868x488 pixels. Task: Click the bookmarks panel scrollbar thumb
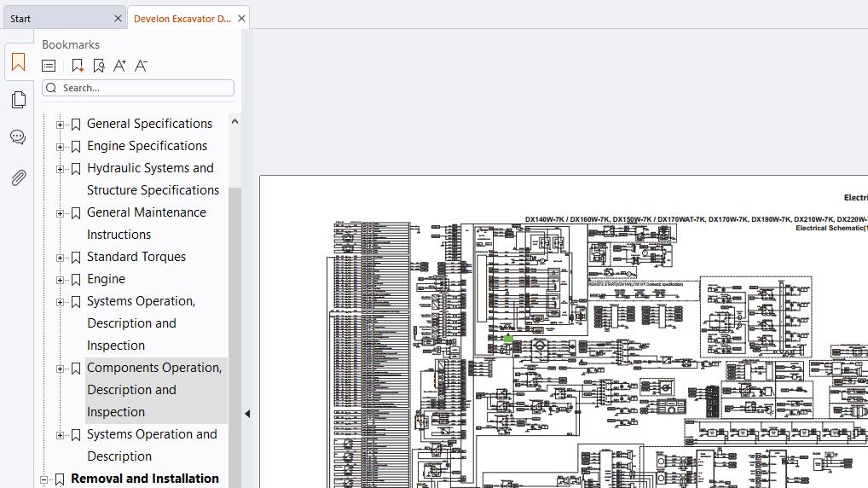pos(234,338)
